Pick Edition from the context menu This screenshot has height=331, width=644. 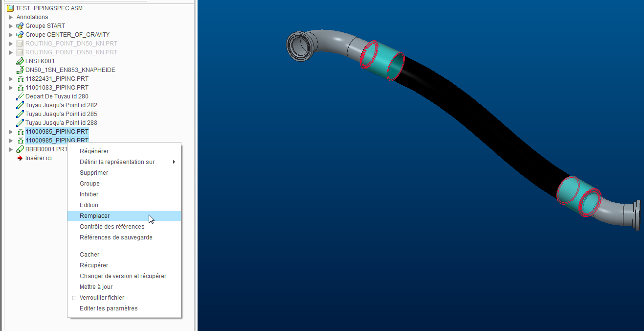(x=89, y=205)
